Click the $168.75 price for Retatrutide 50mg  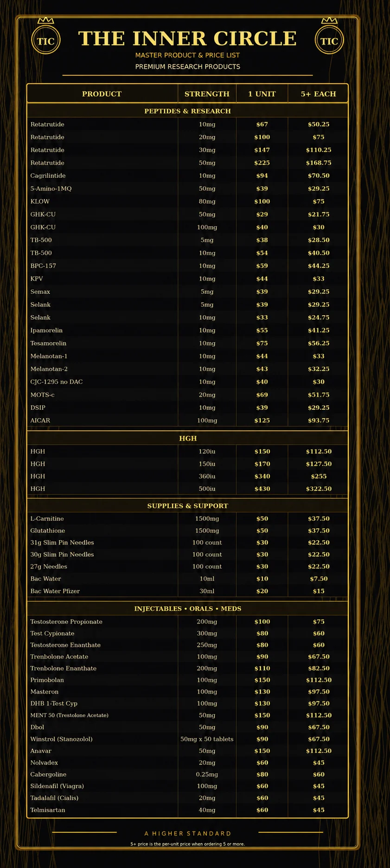[319, 163]
